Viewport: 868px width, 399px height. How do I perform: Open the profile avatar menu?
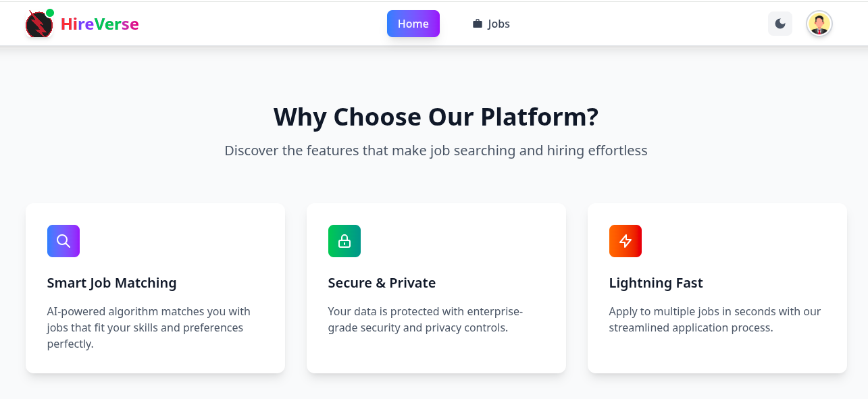tap(819, 24)
